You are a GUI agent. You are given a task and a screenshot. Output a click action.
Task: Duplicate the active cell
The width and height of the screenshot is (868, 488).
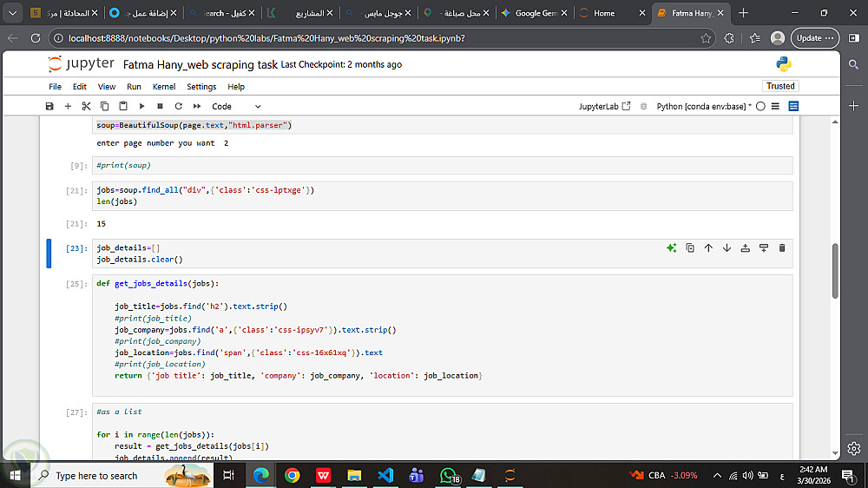pyautogui.click(x=690, y=248)
